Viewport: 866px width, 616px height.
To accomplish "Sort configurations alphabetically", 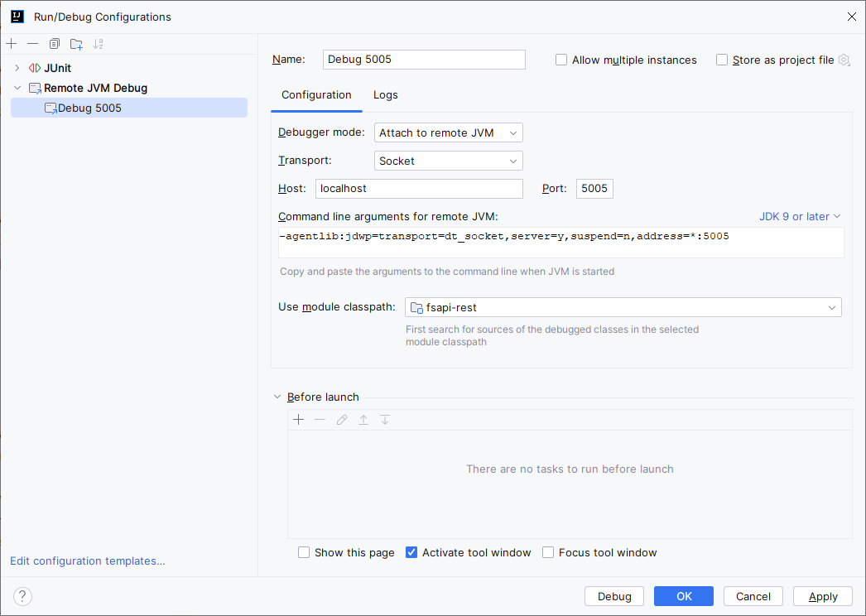I will pyautogui.click(x=98, y=43).
